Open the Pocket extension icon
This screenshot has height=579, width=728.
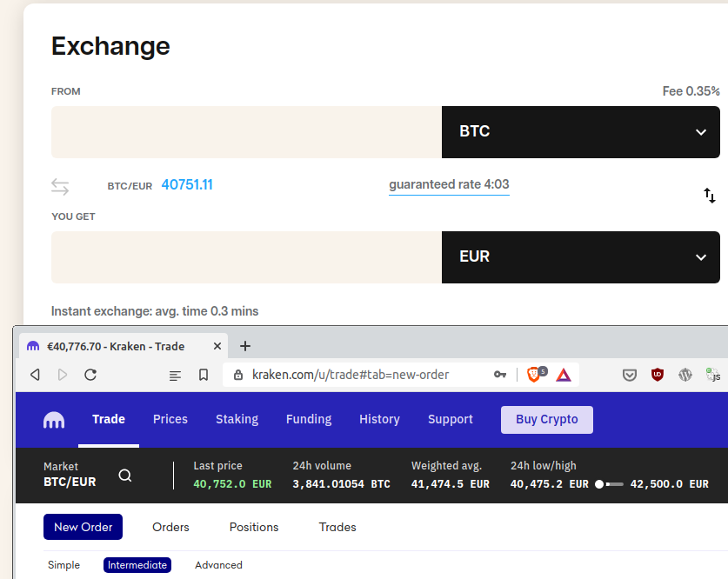click(x=630, y=375)
